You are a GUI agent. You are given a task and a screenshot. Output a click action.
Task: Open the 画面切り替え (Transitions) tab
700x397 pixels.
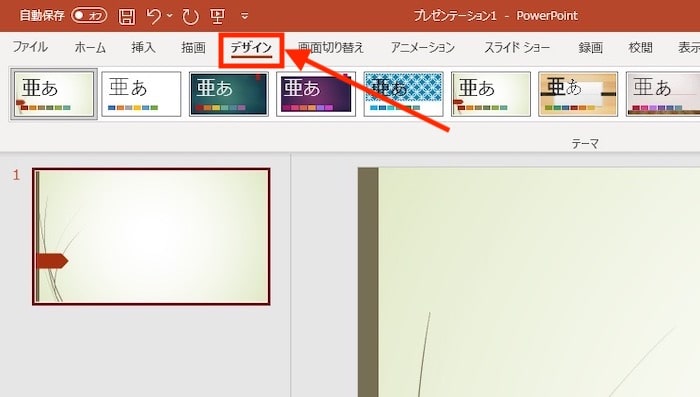click(x=331, y=47)
